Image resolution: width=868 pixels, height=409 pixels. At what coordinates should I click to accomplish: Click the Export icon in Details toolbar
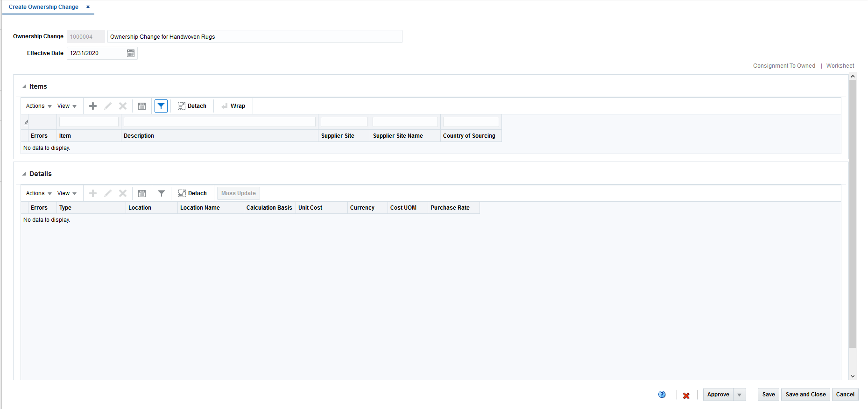142,193
